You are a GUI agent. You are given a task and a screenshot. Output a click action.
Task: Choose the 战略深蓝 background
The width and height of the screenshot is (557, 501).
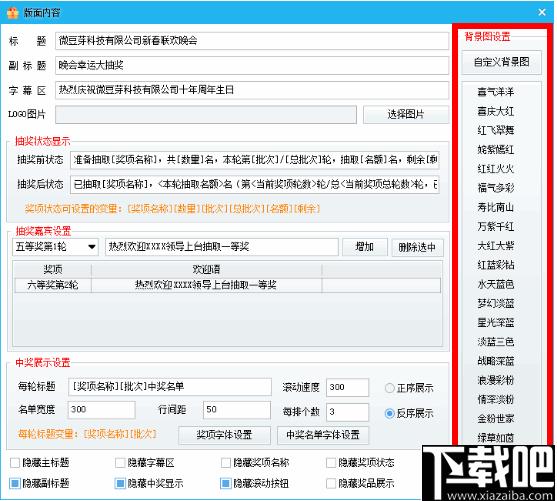pos(496,361)
